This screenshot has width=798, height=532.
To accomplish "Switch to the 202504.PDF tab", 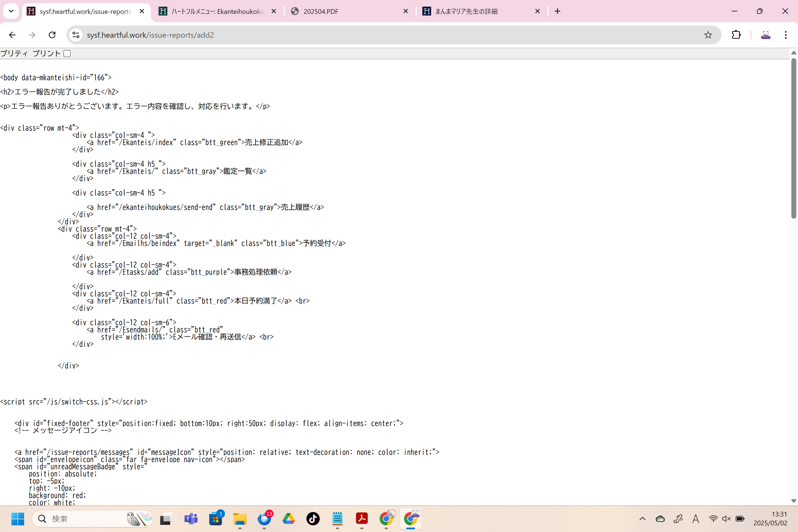I will pyautogui.click(x=346, y=11).
